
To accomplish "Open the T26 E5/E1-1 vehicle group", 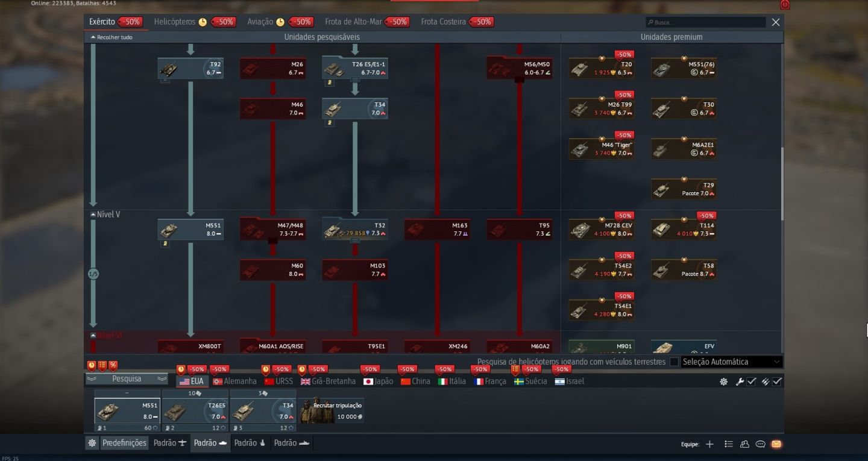I will (x=355, y=68).
